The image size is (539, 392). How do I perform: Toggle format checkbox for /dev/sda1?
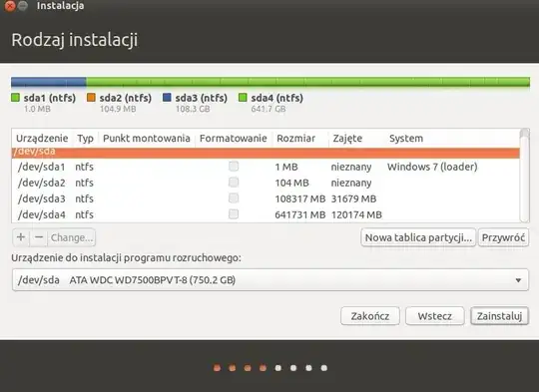coord(234,167)
